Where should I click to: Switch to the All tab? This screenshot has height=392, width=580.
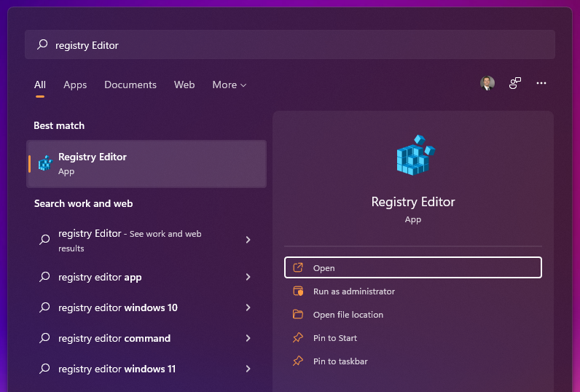coord(40,85)
